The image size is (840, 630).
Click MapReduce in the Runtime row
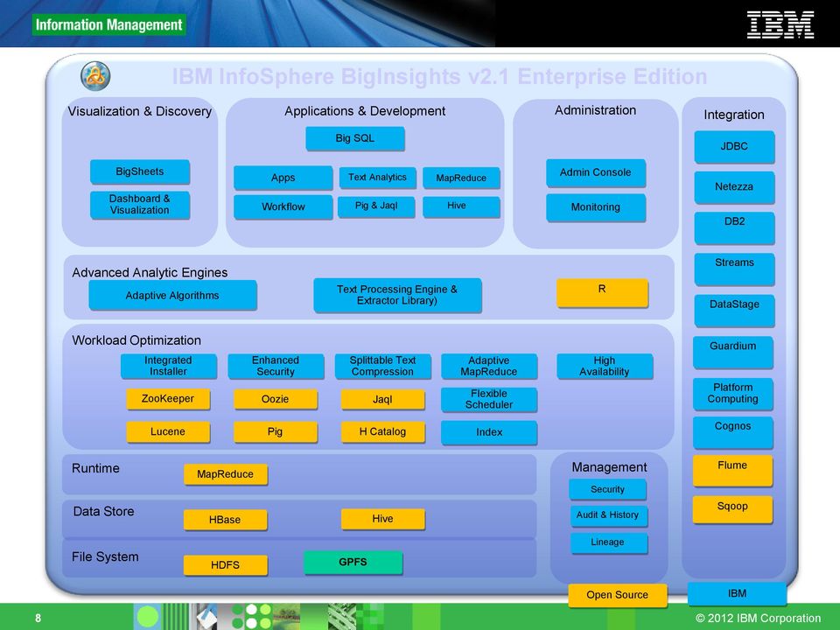tap(226, 474)
